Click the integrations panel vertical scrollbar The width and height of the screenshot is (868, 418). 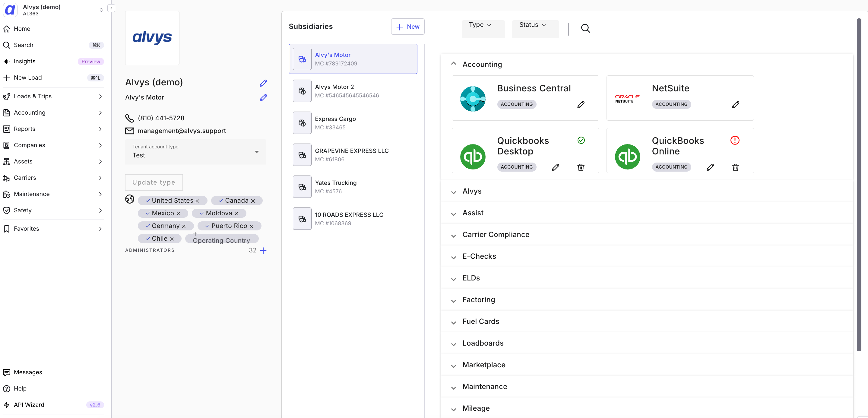click(x=859, y=185)
